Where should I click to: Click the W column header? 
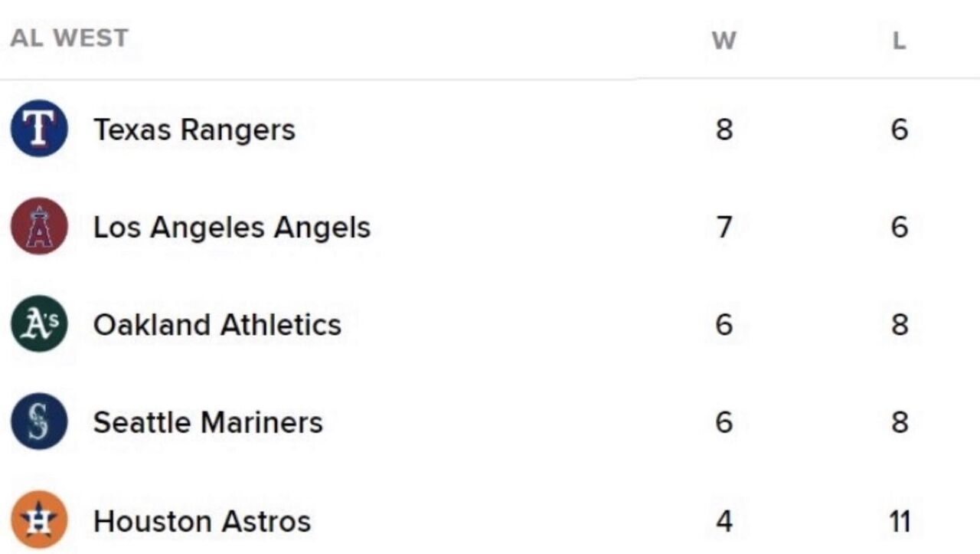point(724,40)
